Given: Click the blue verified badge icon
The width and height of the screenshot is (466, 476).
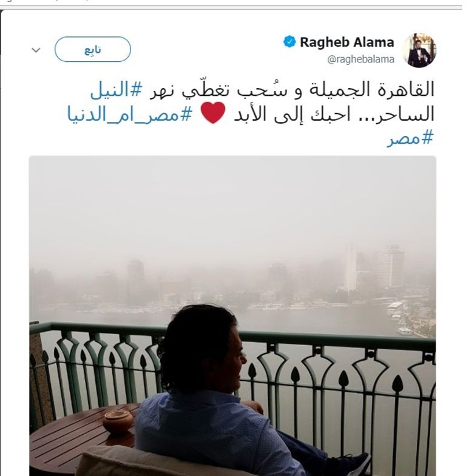Looking at the screenshot, I should coord(289,42).
